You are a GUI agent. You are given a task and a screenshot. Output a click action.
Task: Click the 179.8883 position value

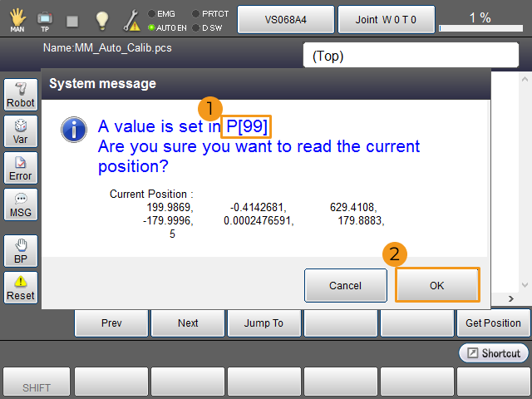361,221
